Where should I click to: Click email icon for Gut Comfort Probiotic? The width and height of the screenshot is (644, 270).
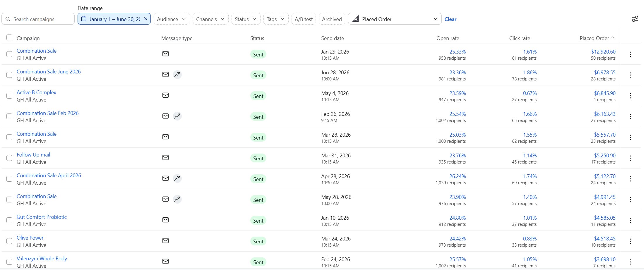coord(165,220)
